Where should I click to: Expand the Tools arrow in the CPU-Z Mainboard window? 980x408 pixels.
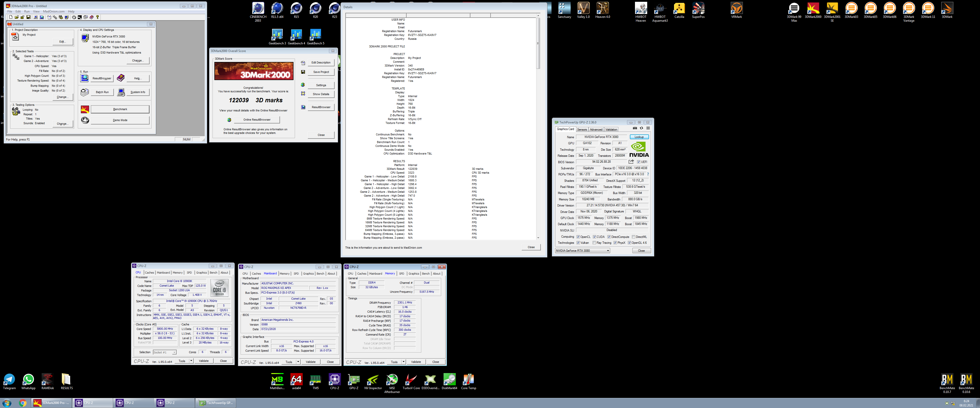[298, 362]
